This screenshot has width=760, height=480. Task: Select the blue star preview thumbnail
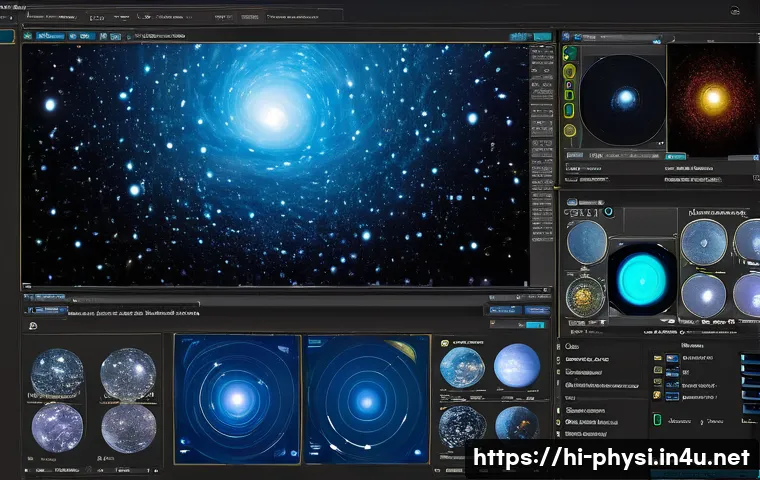[623, 98]
